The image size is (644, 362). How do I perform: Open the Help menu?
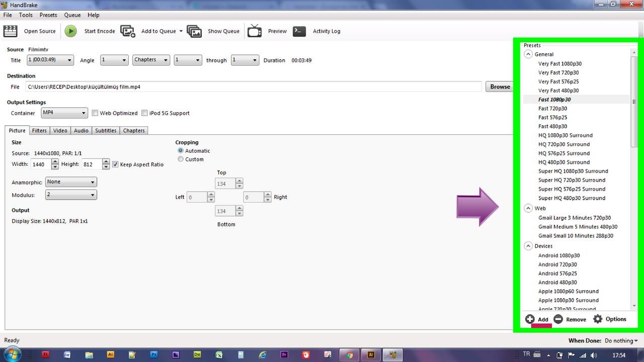tap(94, 15)
